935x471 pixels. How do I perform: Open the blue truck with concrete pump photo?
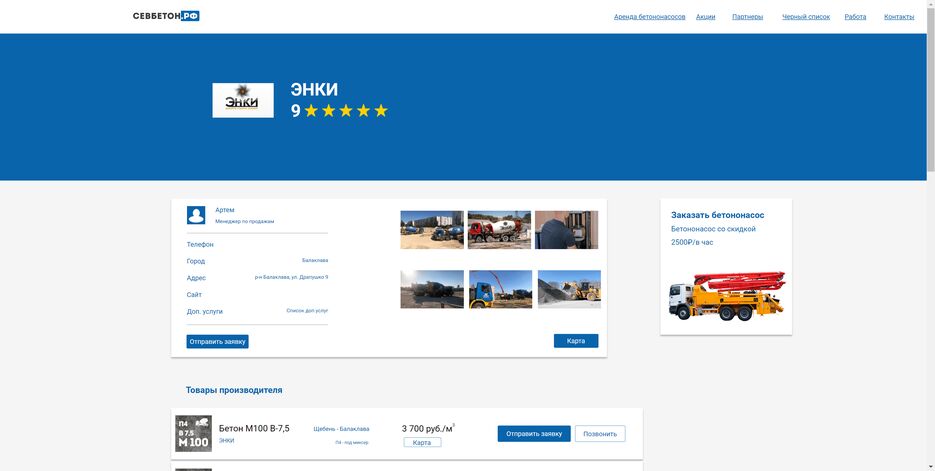tap(500, 289)
